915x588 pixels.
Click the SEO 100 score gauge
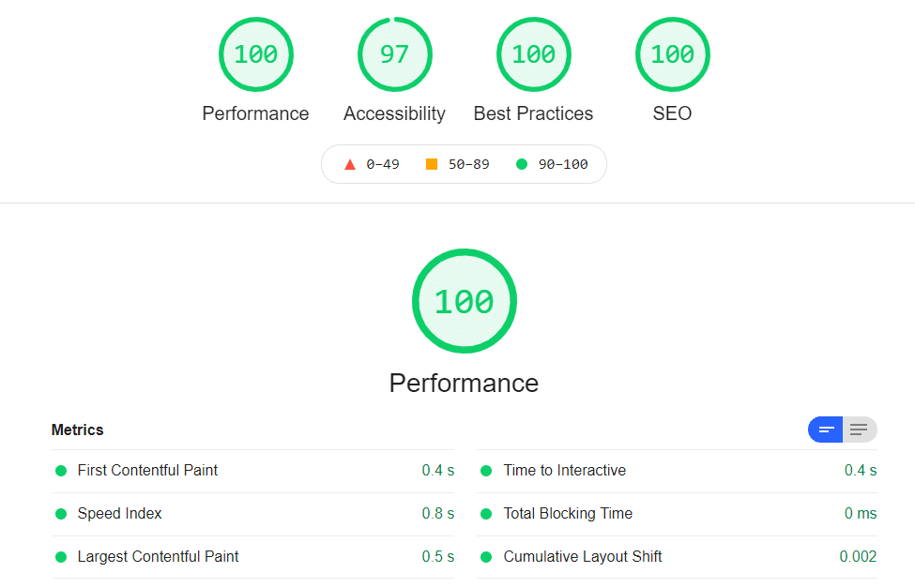(x=672, y=54)
